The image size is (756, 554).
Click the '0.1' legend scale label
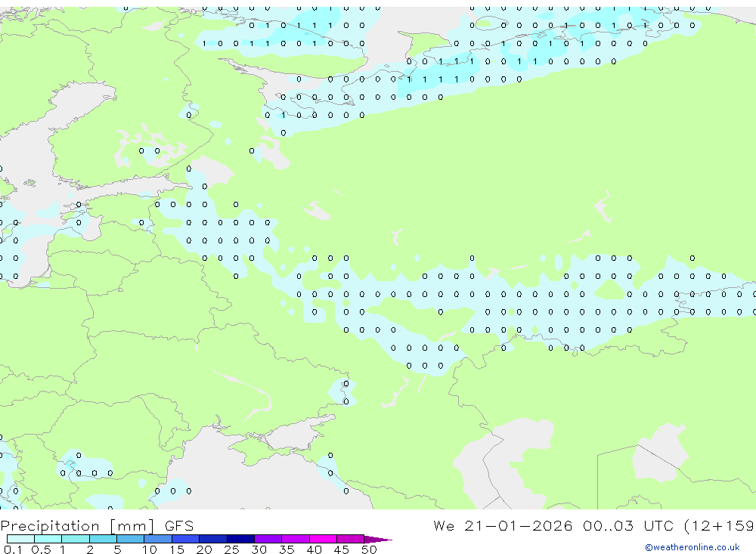point(13,549)
